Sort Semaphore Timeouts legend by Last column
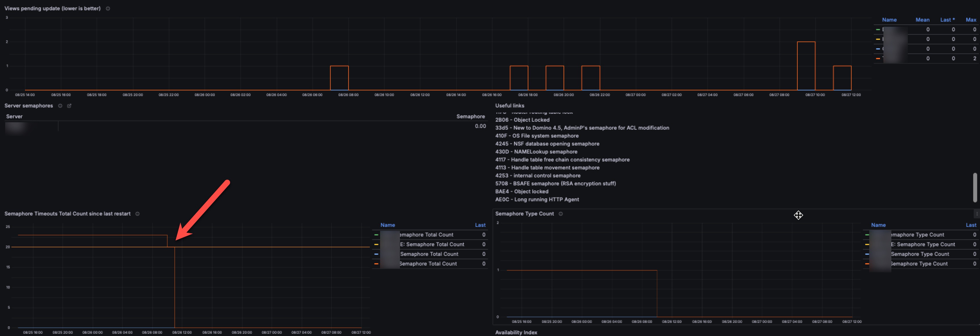 point(480,225)
